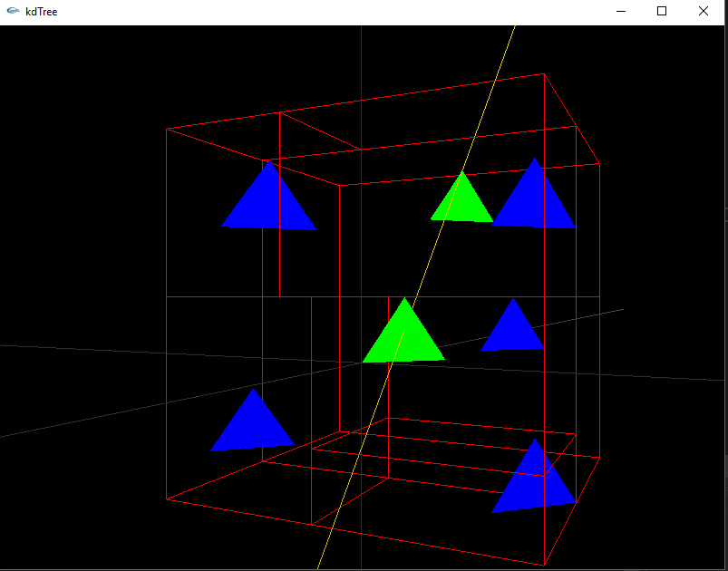
Task: Click the top-right back corner of red wireframe
Action: point(544,74)
